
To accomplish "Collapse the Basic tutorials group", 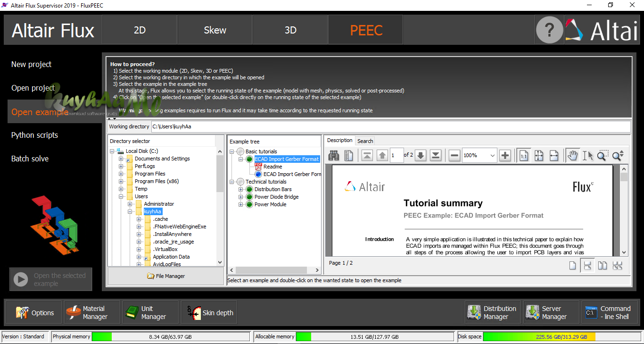I will pos(232,151).
